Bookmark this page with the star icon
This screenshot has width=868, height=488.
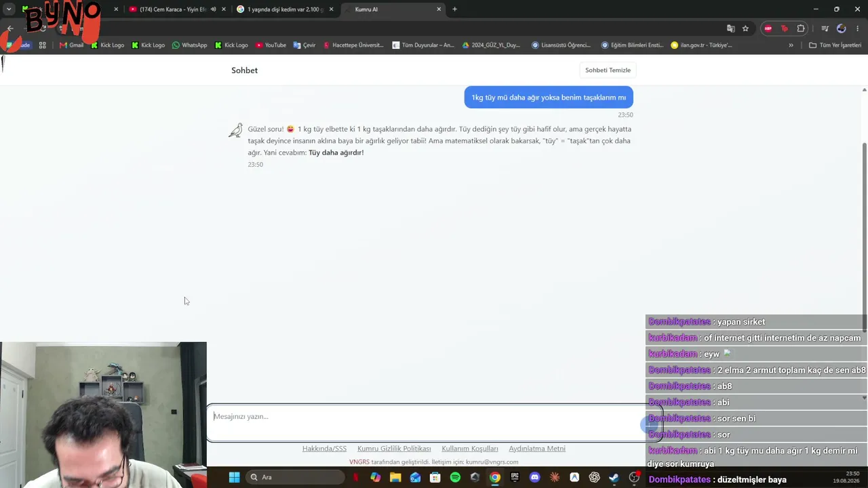tap(745, 28)
